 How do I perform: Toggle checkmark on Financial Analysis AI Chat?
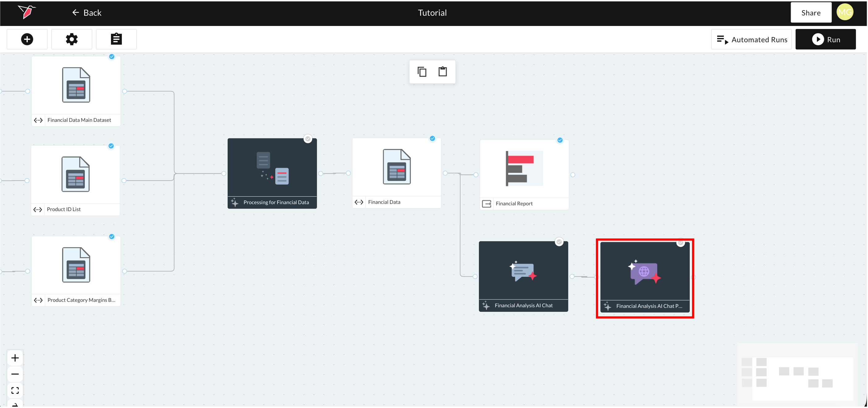559,242
